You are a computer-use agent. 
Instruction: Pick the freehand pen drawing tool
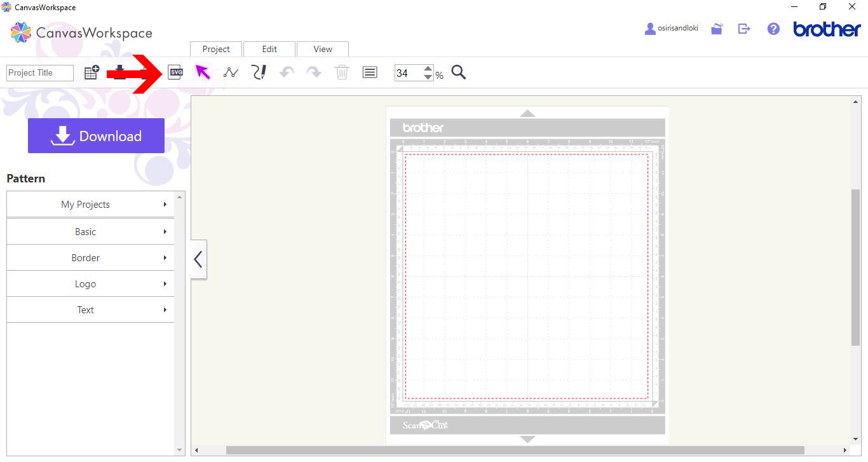pyautogui.click(x=259, y=72)
